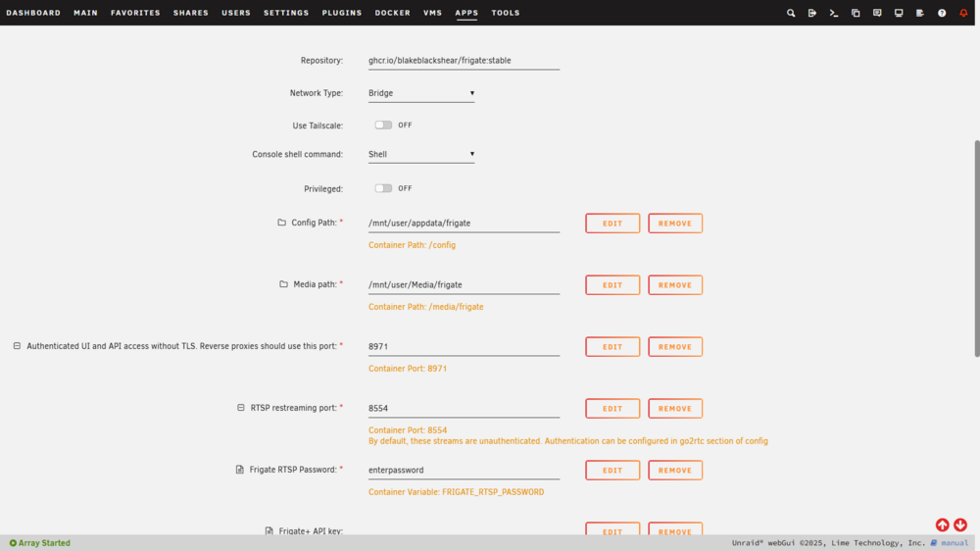The width and height of the screenshot is (980, 551).
Task: Click the Repository input field
Action: [464, 61]
